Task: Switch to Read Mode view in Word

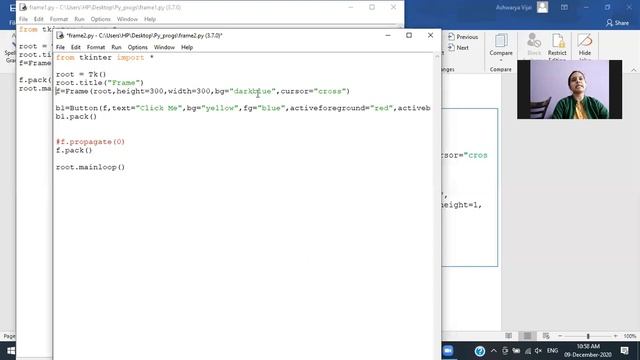Action: (508, 336)
